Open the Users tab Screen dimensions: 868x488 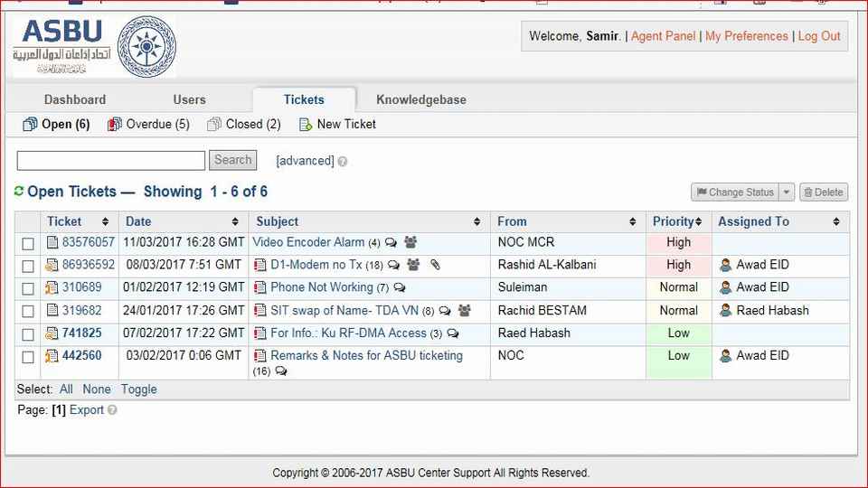pyautogui.click(x=189, y=99)
